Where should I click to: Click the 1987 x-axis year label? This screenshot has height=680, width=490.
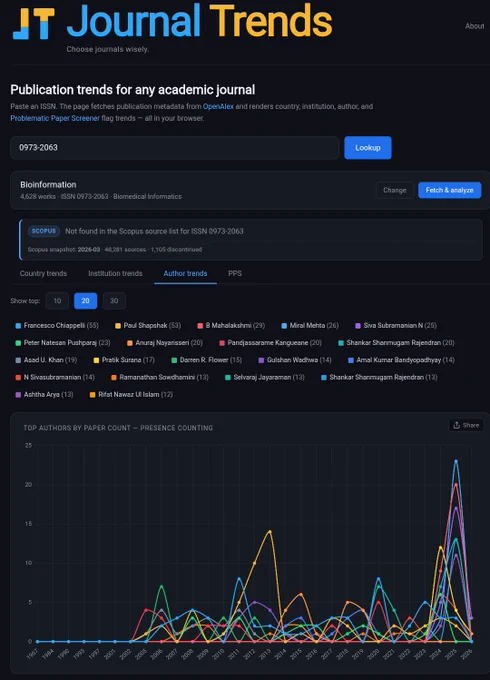click(33, 654)
